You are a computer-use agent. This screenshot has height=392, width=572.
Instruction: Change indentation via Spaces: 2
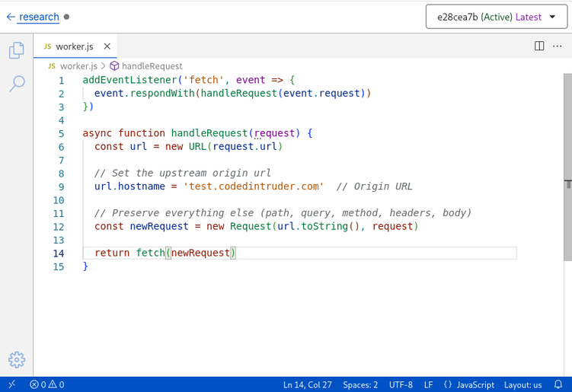[x=360, y=384]
